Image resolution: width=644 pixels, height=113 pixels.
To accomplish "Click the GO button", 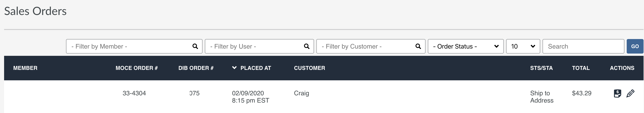I will pyautogui.click(x=635, y=46).
